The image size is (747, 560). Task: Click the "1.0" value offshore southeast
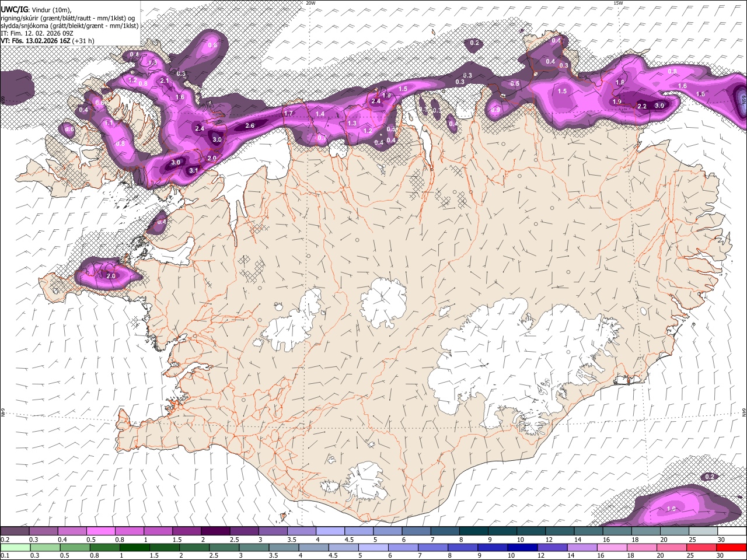click(x=671, y=509)
